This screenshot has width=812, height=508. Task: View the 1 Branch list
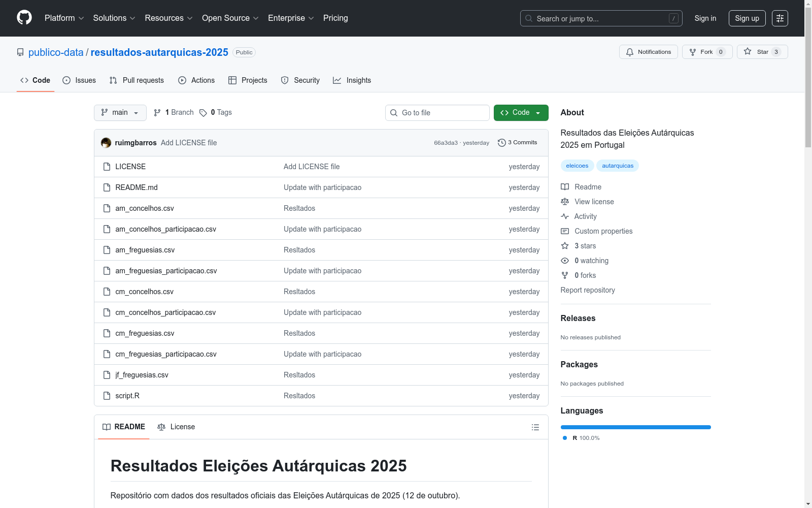[174, 113]
